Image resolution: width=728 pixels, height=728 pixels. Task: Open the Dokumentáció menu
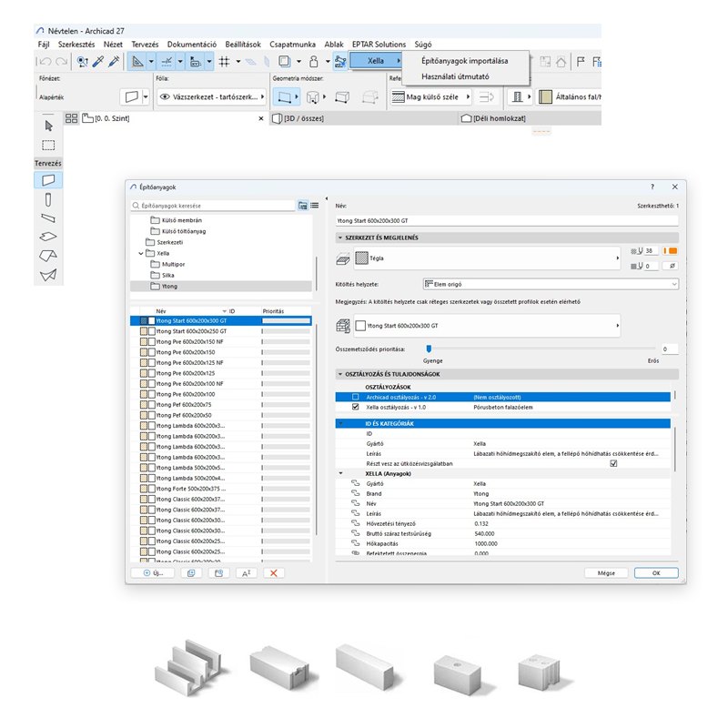[x=192, y=44]
